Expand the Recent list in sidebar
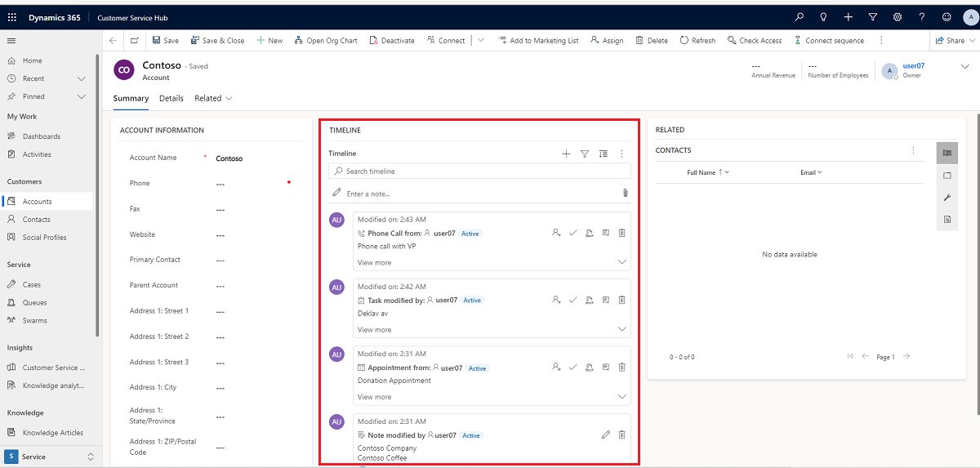This screenshot has width=980, height=468. (x=81, y=78)
